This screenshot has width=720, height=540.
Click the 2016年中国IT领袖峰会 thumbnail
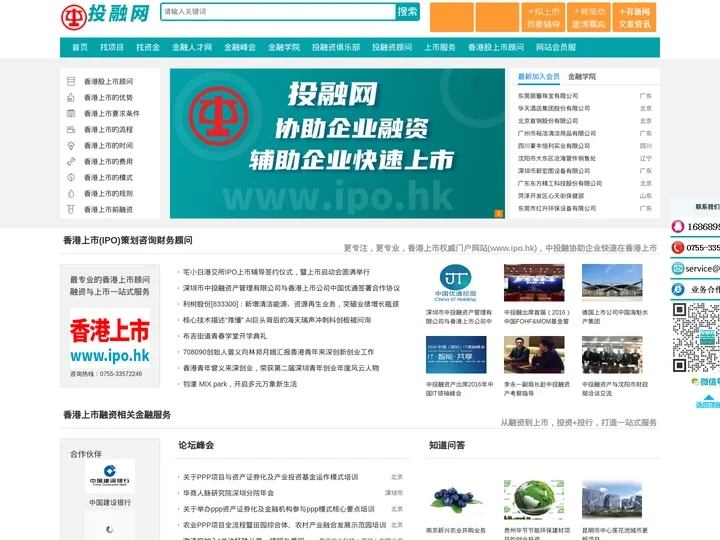[456, 354]
